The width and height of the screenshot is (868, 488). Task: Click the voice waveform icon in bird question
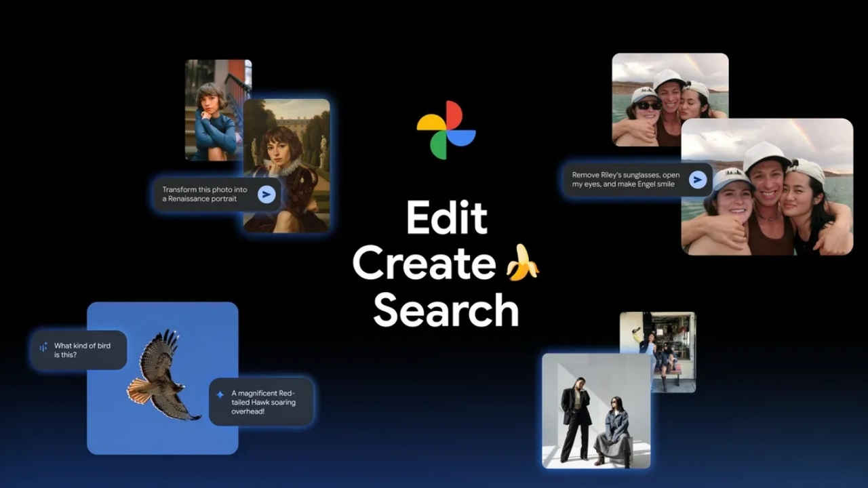(43, 348)
